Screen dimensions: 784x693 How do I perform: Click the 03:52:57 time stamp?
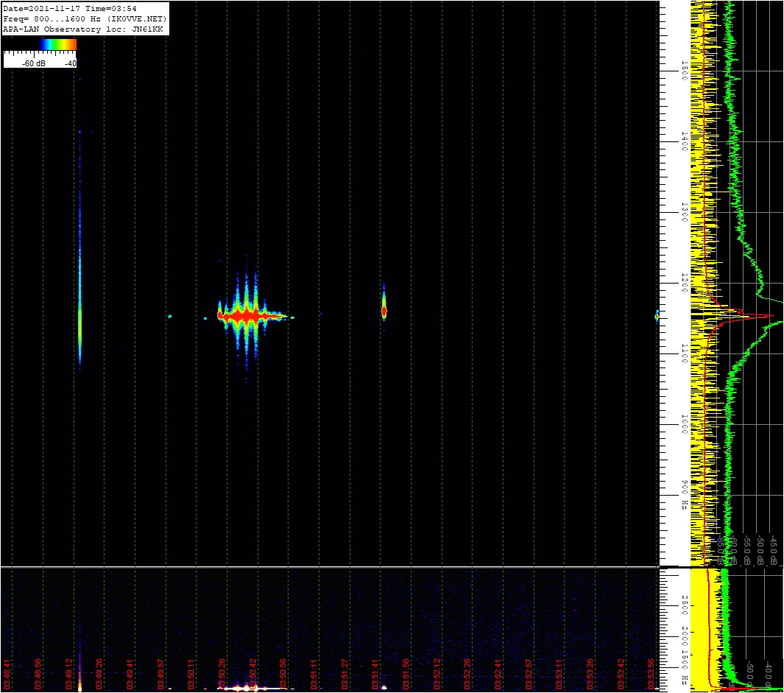click(x=529, y=674)
